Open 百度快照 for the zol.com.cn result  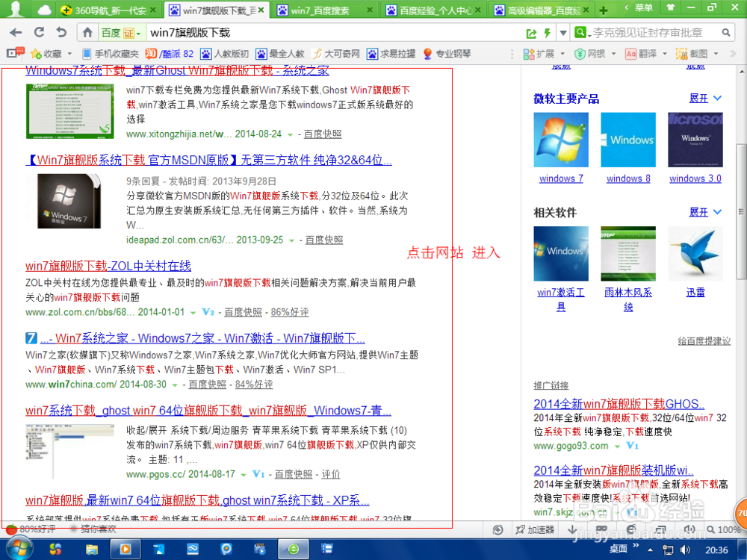tap(243, 312)
